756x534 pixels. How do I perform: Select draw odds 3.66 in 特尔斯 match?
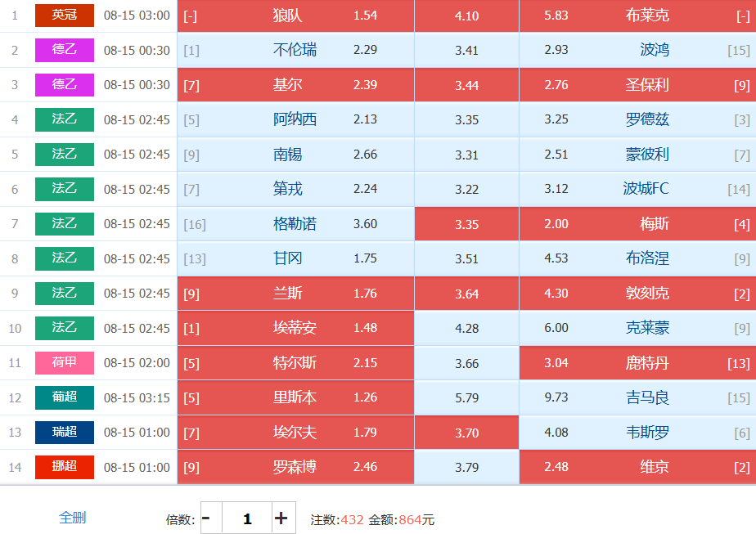466,362
